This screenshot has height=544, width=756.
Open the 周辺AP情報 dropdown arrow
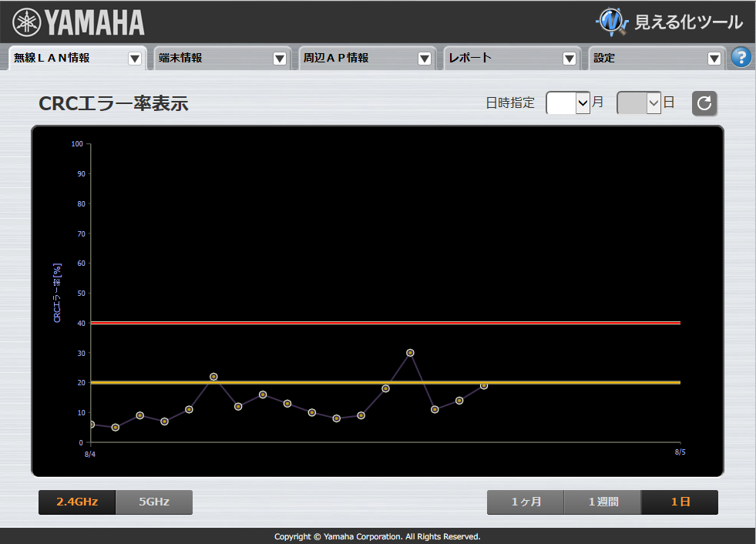(x=425, y=59)
